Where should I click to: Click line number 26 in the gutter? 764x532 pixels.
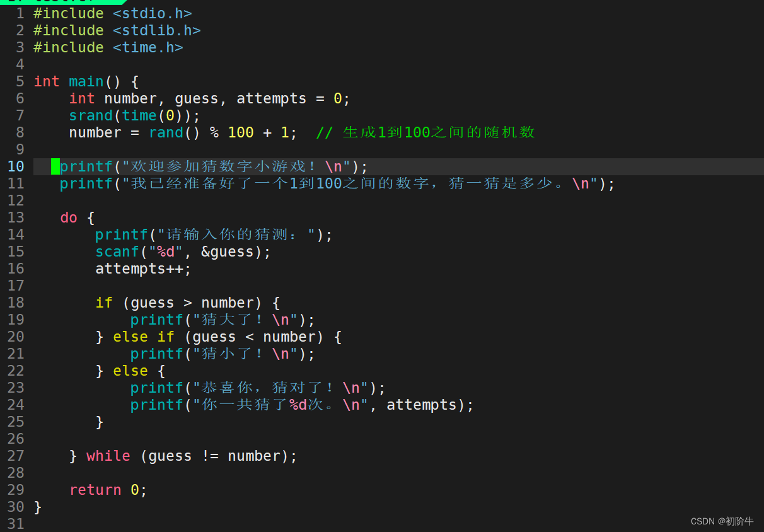click(16, 439)
